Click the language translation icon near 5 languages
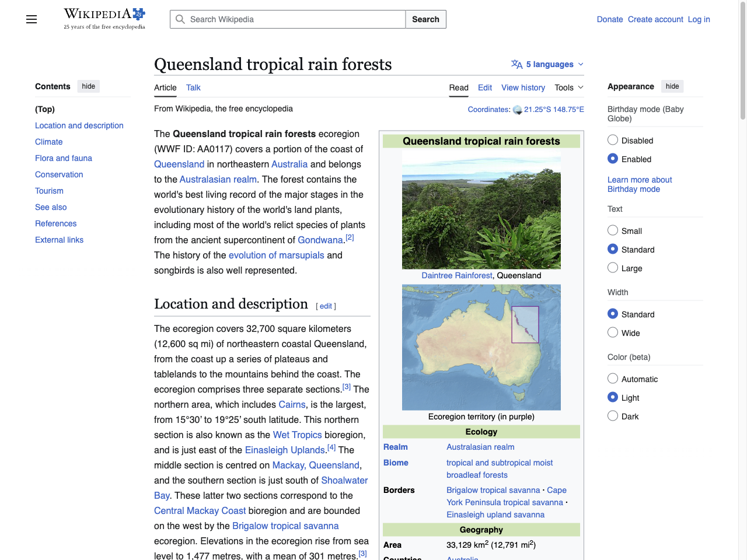This screenshot has height=560, width=747. (x=516, y=64)
